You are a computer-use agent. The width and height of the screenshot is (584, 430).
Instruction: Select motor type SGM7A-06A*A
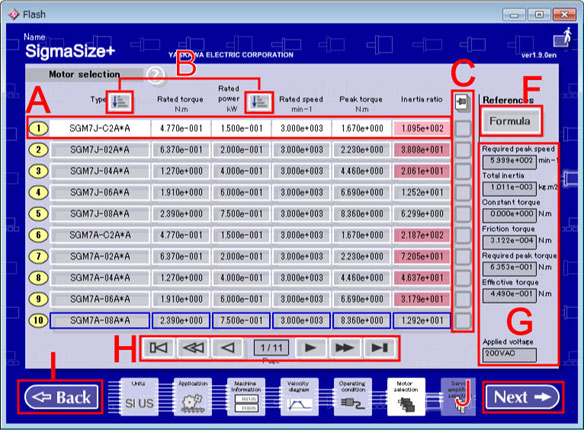[x=100, y=299]
